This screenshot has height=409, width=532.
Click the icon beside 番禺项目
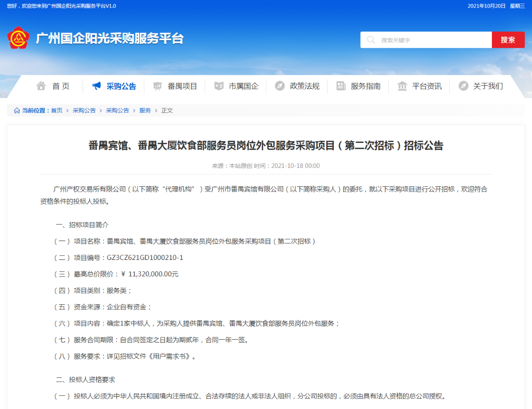tap(158, 86)
